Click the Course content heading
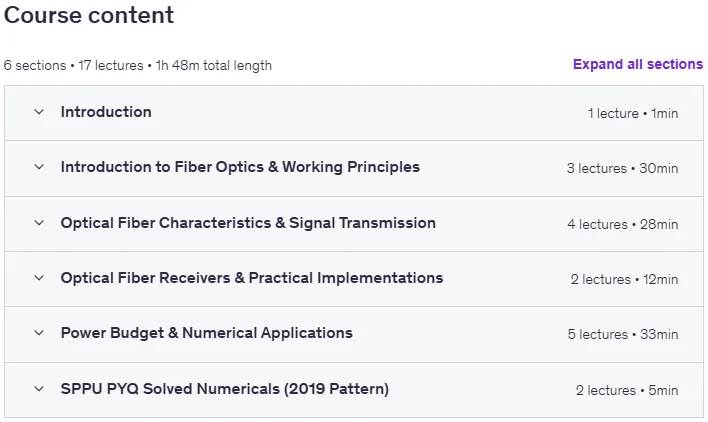The height and width of the screenshot is (422, 708). click(89, 15)
